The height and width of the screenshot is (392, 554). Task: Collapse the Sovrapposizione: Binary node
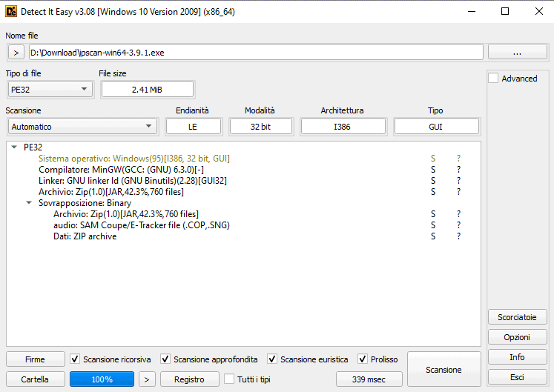[x=29, y=203]
